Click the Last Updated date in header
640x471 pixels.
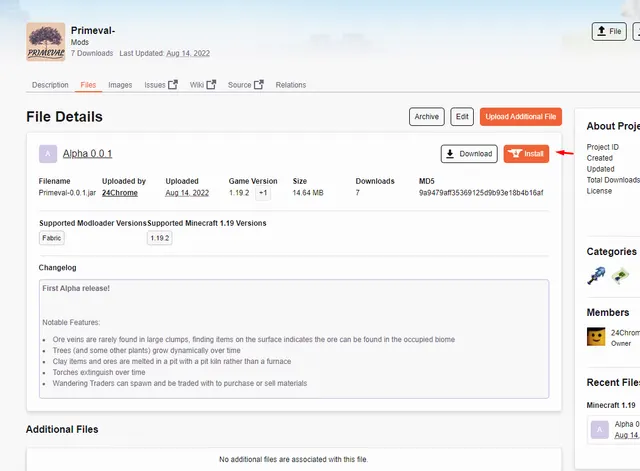coord(188,53)
